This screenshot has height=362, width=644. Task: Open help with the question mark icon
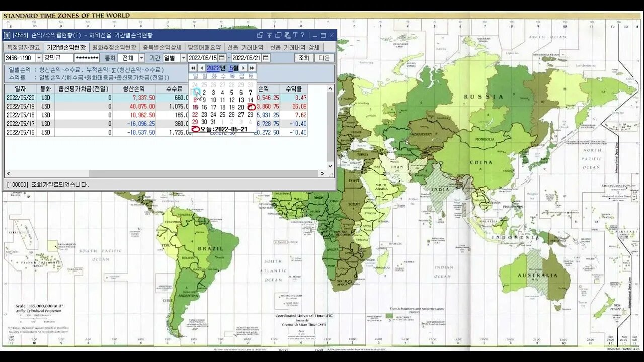point(302,35)
